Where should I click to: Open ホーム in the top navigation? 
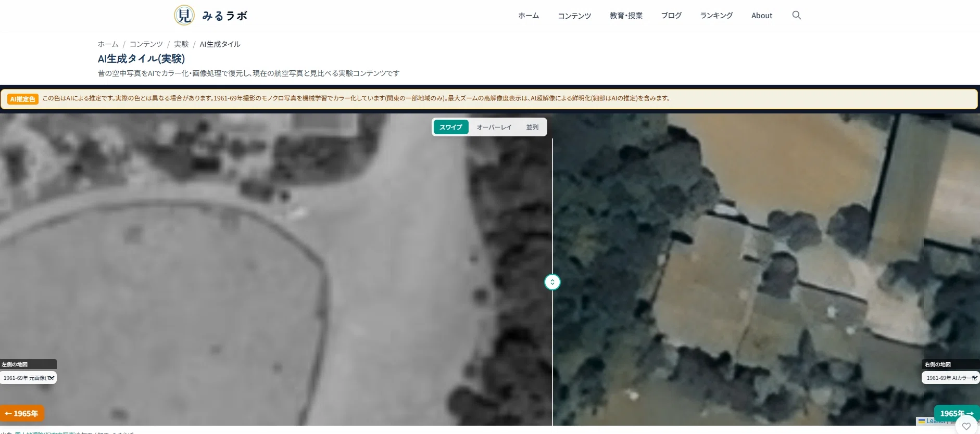[529, 16]
